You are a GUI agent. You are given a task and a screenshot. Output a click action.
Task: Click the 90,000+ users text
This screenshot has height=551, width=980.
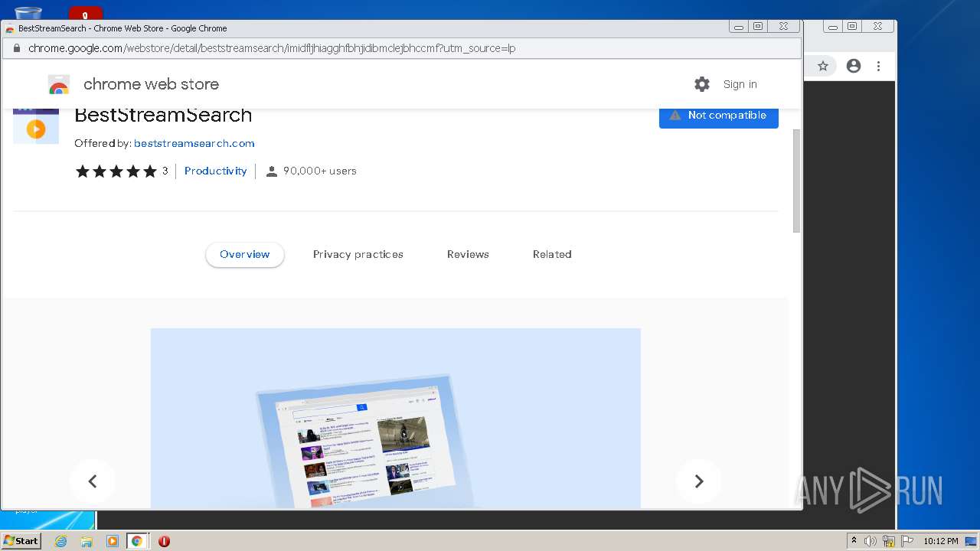(320, 171)
